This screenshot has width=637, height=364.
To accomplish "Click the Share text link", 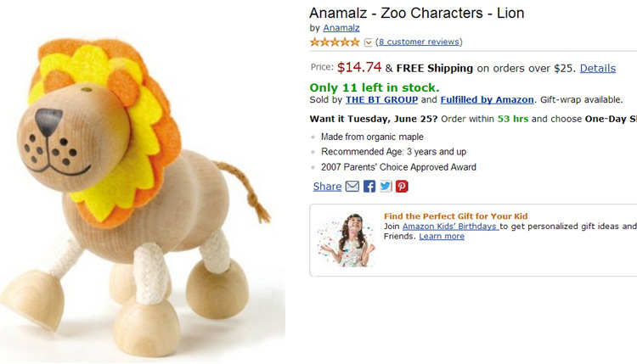I will (x=327, y=187).
